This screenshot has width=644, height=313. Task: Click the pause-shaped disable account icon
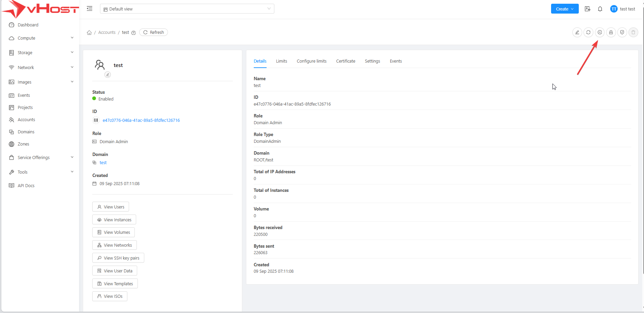[x=600, y=32]
